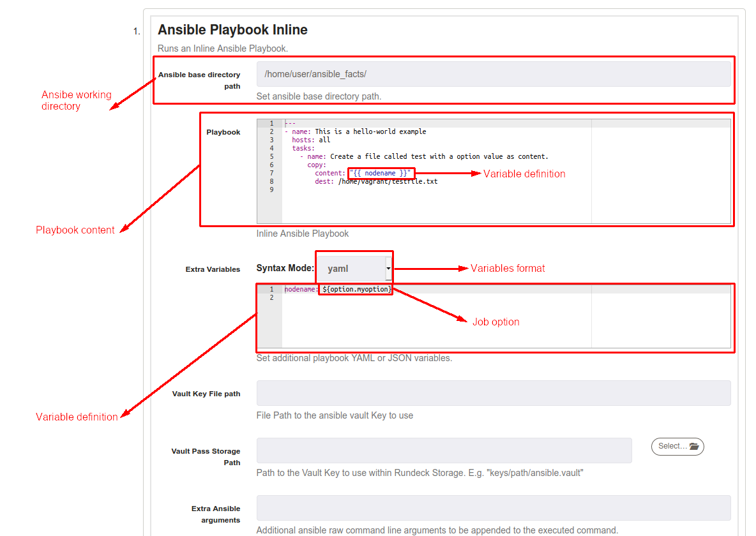
Task: Click line 7 number in Playbook gutter
Action: click(x=271, y=173)
